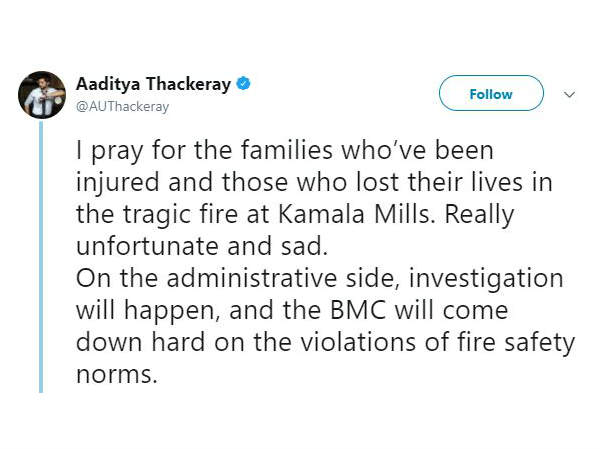This screenshot has height=450, width=600.
Task: Click the word 'investigation' in the tweet
Action: point(486,279)
